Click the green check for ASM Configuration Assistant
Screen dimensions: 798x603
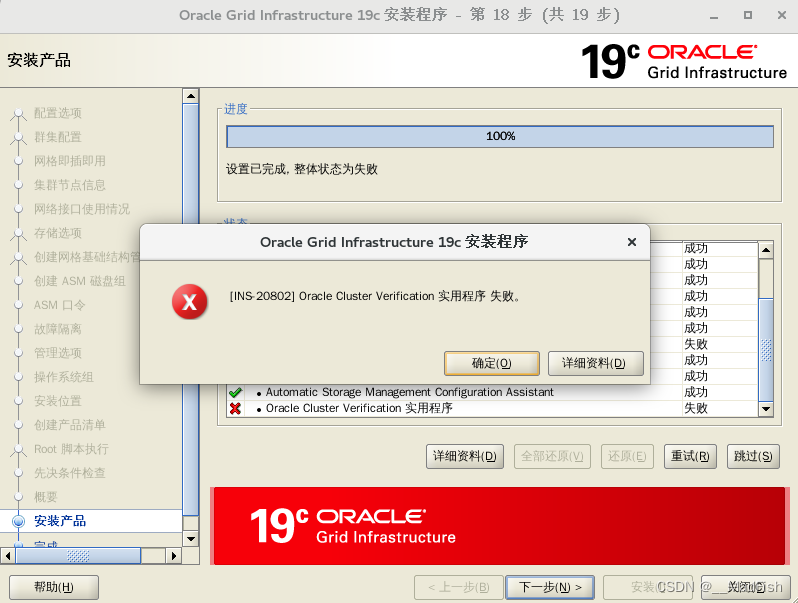[x=235, y=392]
